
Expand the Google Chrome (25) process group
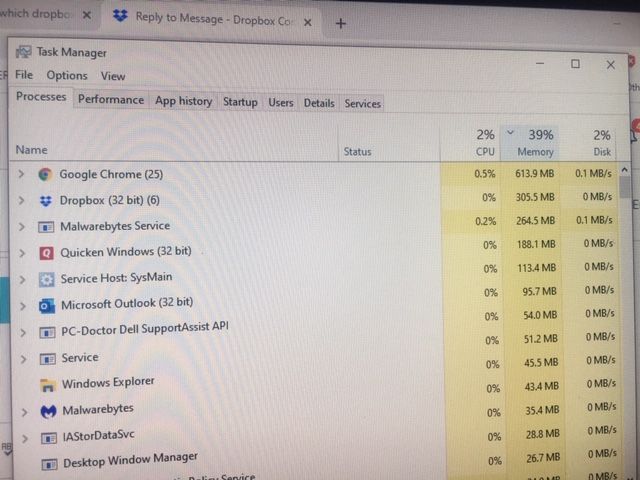[x=21, y=174]
